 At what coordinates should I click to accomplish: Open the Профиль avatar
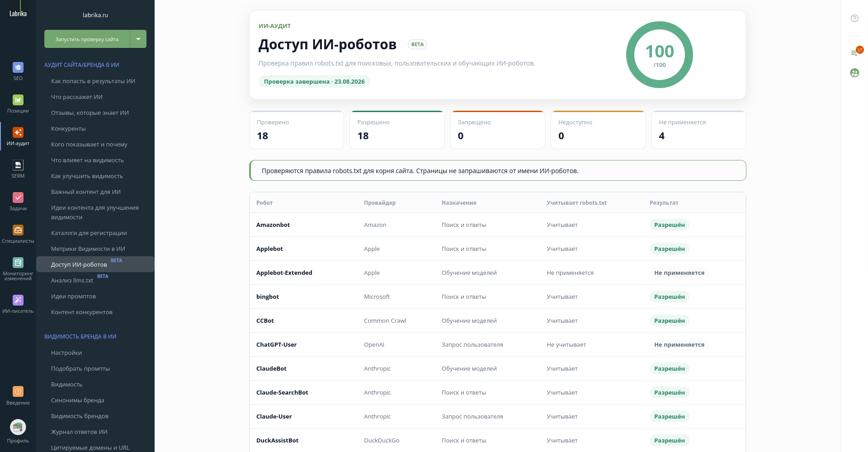tap(18, 427)
